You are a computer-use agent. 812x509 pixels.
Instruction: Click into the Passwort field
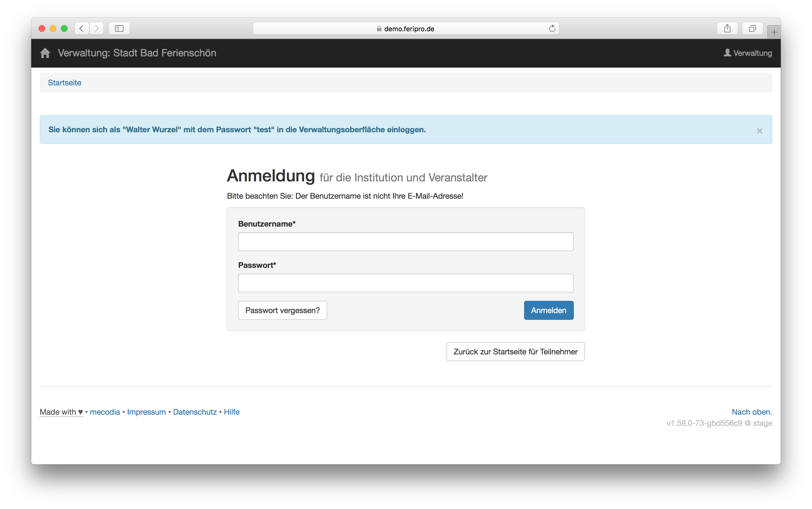click(x=405, y=283)
